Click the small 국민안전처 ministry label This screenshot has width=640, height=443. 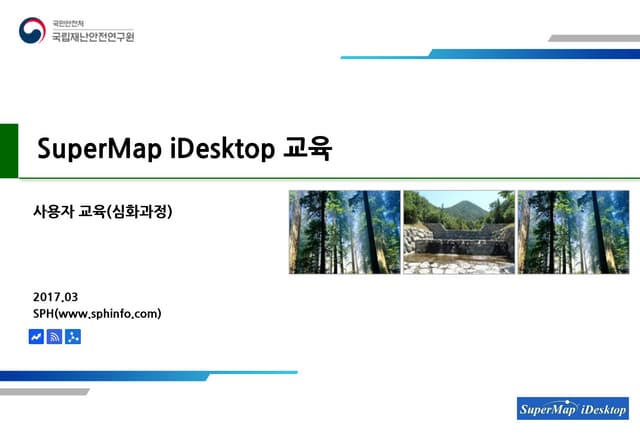coord(70,21)
